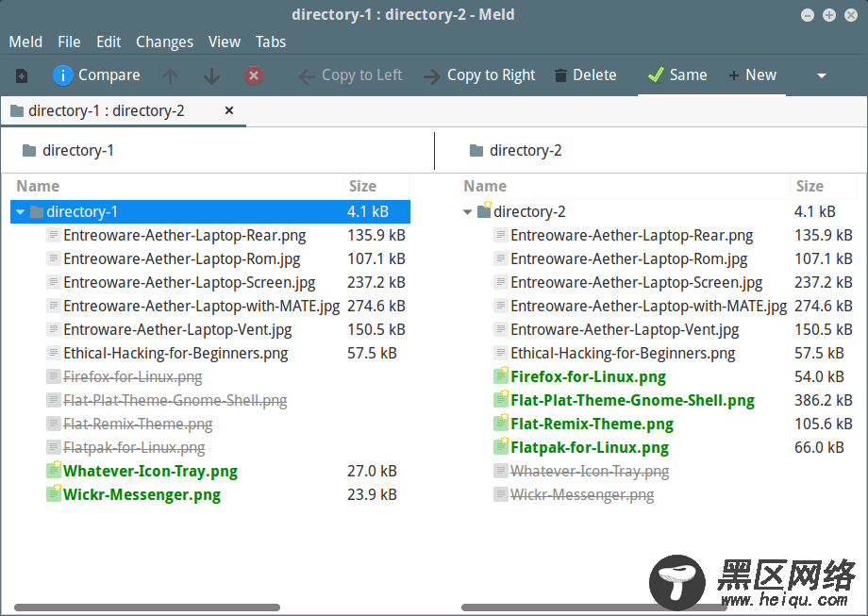The image size is (868, 616).
Task: Click the Delete trash can icon
Action: tap(560, 75)
